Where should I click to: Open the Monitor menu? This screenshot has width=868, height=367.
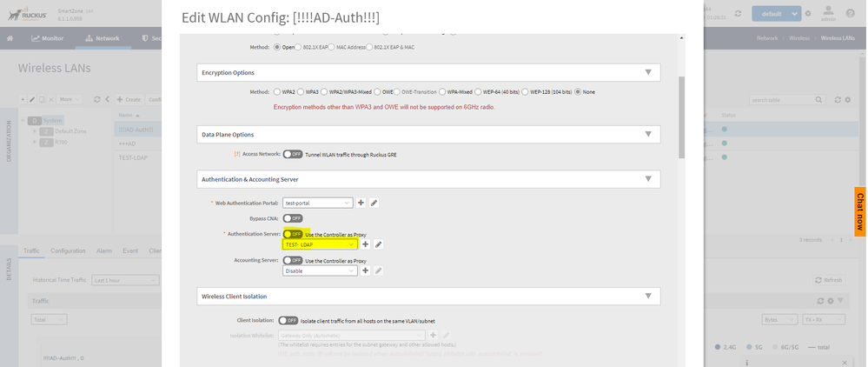(48, 38)
